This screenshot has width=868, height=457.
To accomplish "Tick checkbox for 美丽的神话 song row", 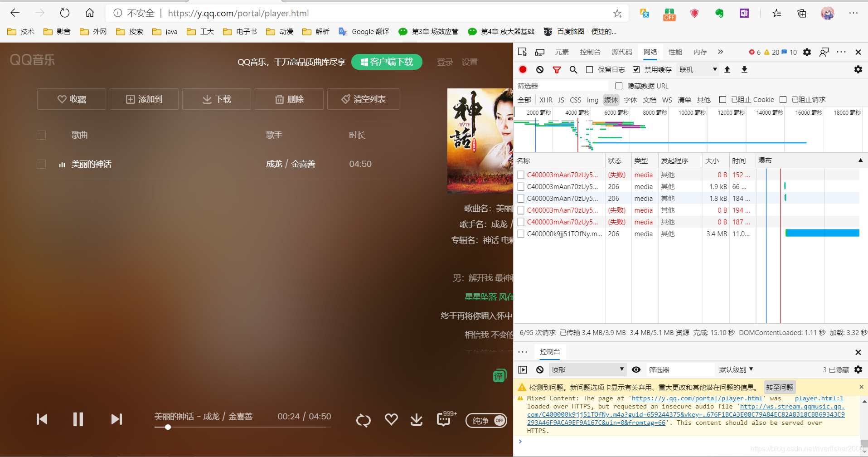I will coord(41,164).
